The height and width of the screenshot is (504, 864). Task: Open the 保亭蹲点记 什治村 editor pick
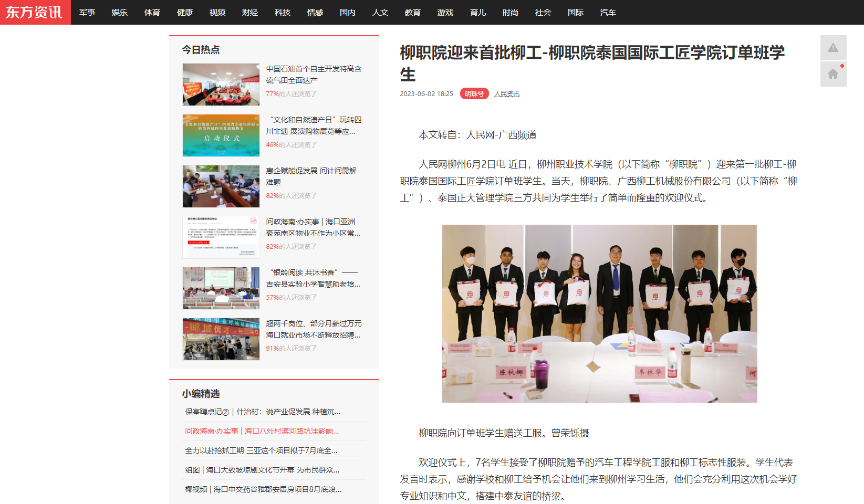tap(263, 412)
